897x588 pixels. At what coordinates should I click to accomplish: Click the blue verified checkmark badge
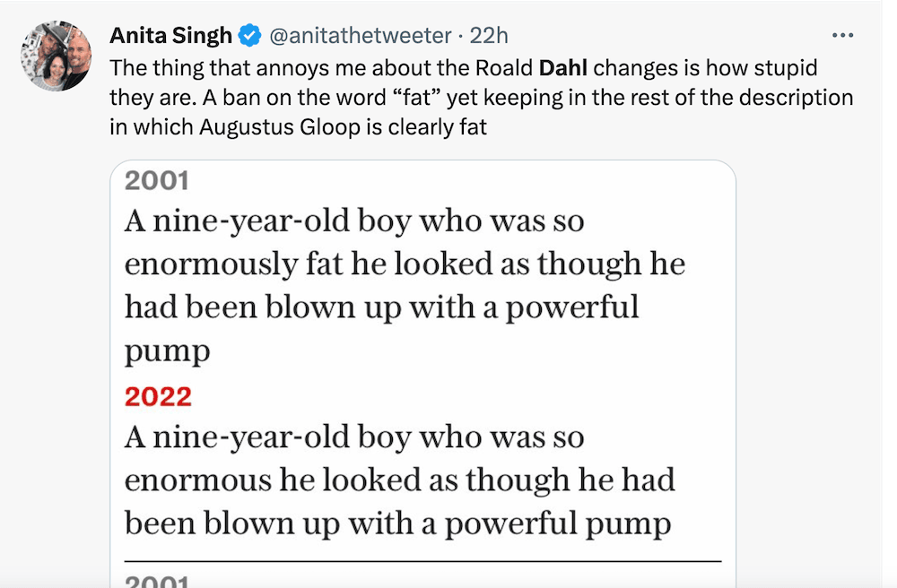tap(250, 36)
